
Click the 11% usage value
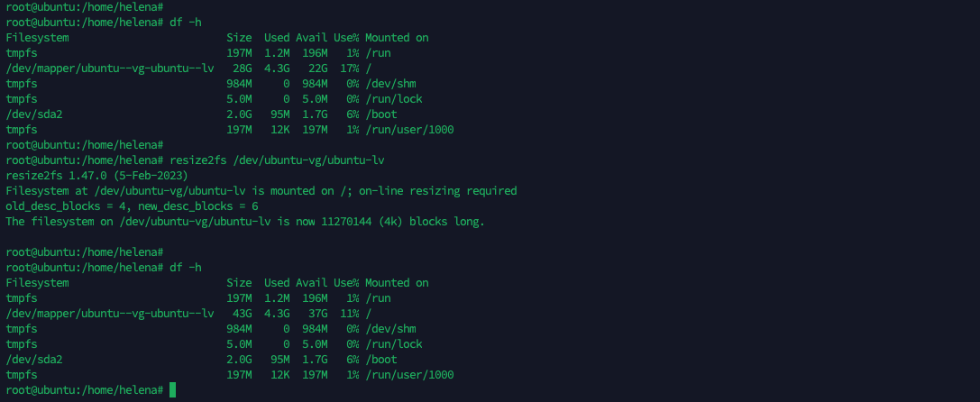[x=346, y=314]
